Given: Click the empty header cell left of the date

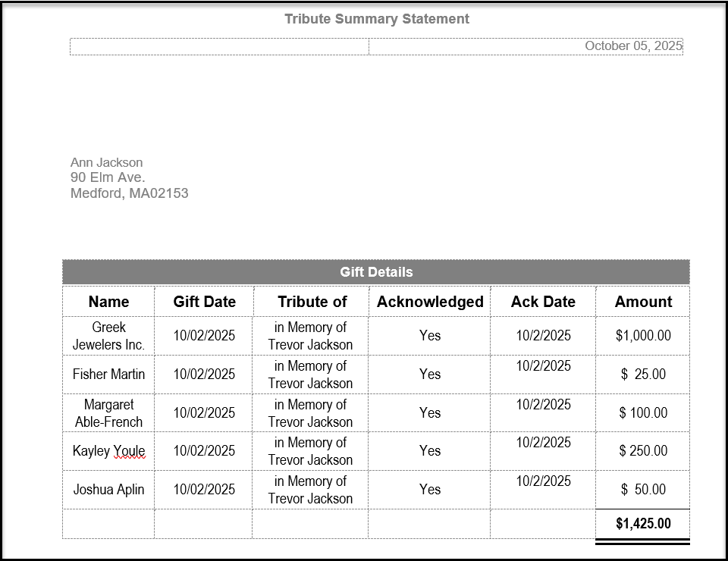Looking at the screenshot, I should point(219,46).
